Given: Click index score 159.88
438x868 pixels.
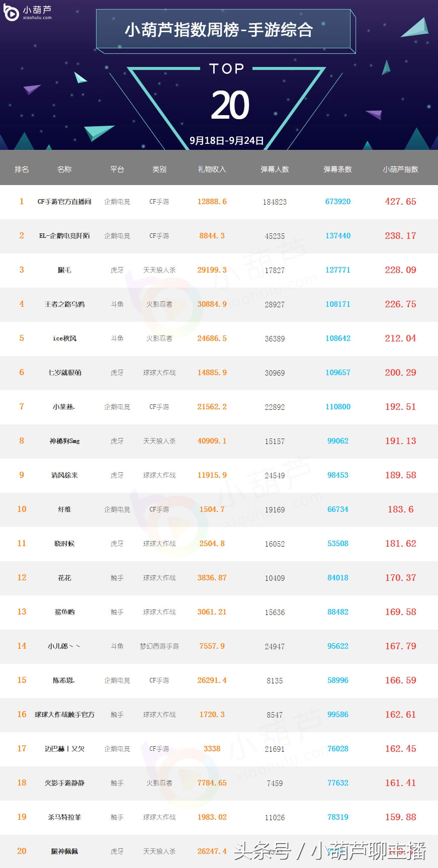Looking at the screenshot, I should coord(400,817).
